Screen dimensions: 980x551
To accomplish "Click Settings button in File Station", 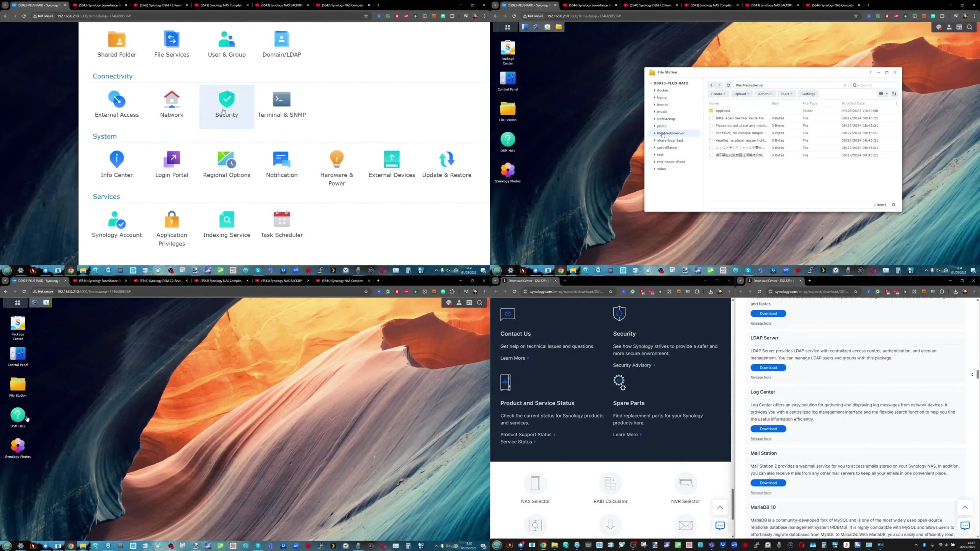I will [808, 94].
